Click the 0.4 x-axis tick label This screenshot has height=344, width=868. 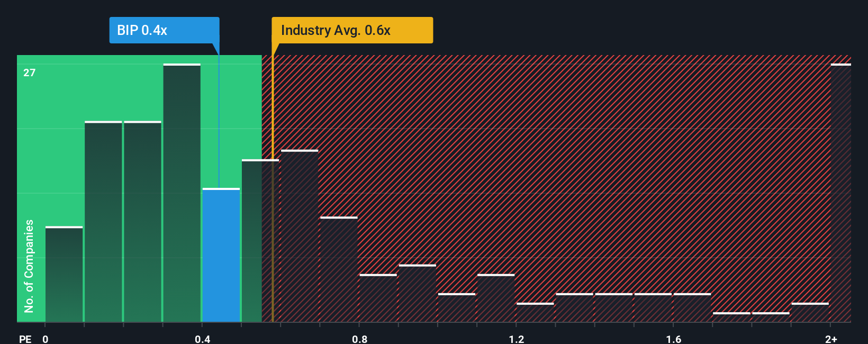[203, 339]
